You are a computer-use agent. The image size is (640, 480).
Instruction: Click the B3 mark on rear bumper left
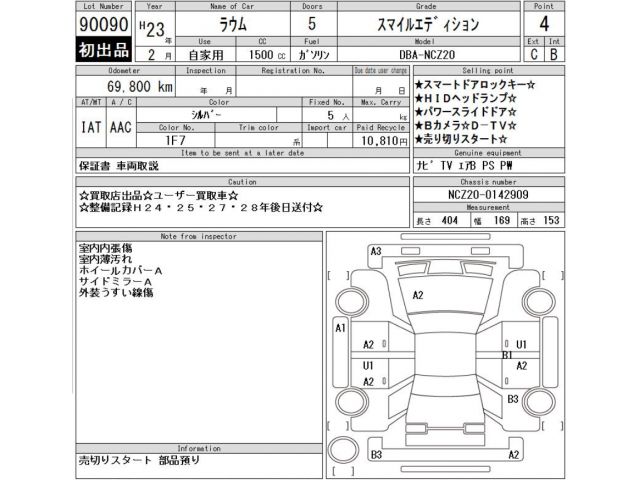tap(377, 455)
